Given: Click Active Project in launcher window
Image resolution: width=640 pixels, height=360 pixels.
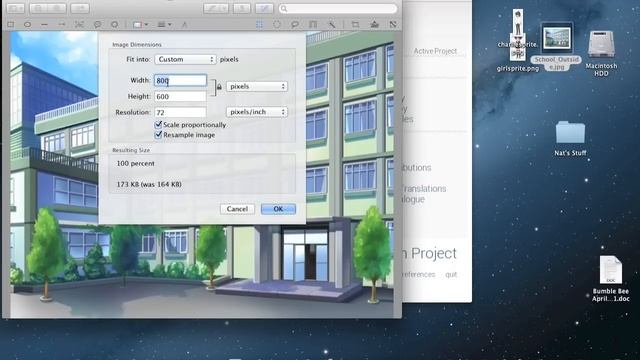Looking at the screenshot, I should [435, 51].
